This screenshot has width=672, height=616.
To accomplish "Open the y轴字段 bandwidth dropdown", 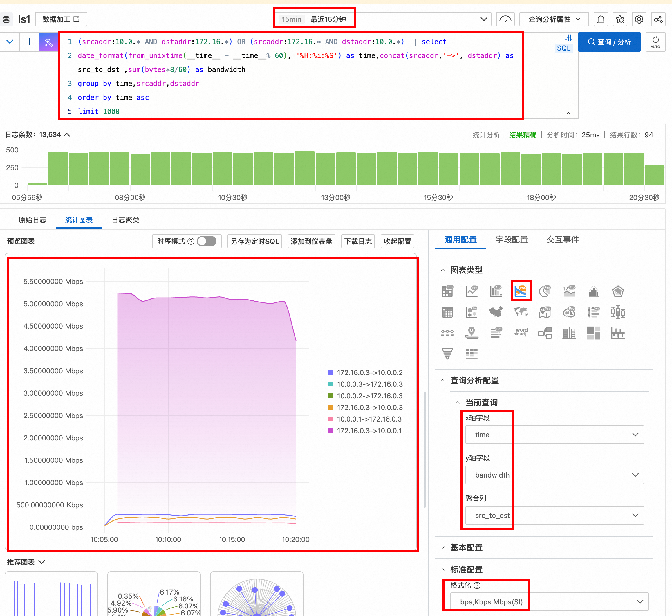I will coord(554,475).
